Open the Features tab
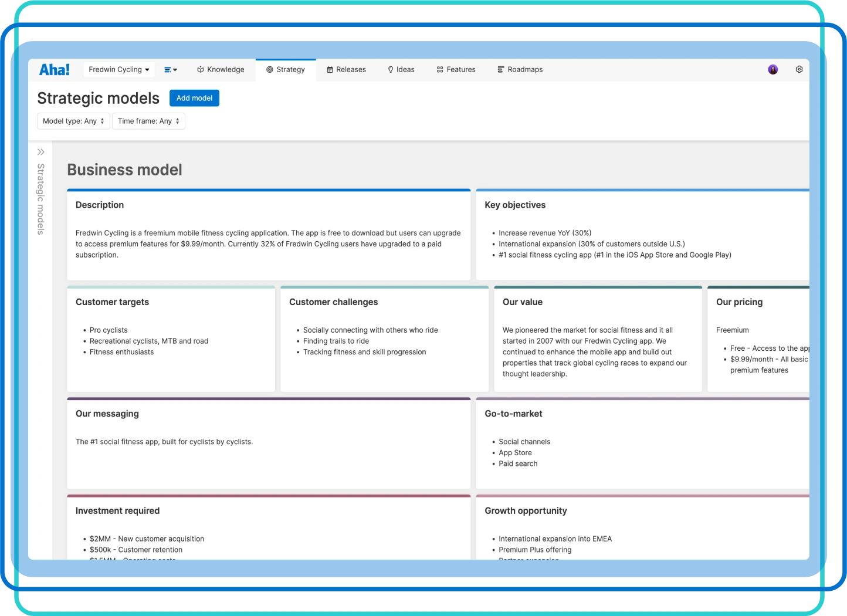The width and height of the screenshot is (847, 616). pyautogui.click(x=456, y=70)
